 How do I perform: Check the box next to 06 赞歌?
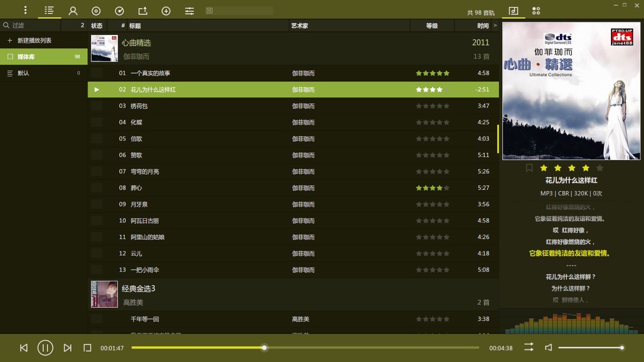click(x=97, y=155)
